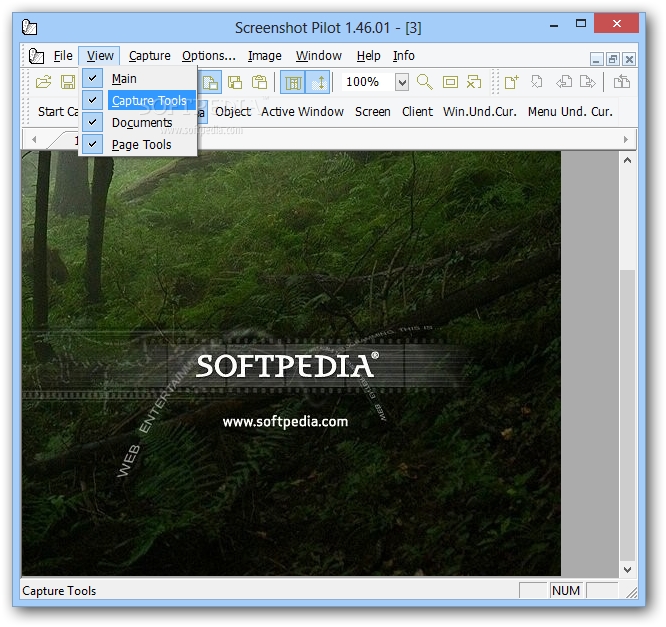Viewport: 666px width, 627px height.
Task: Click the NUM status bar indicator
Action: (x=566, y=590)
